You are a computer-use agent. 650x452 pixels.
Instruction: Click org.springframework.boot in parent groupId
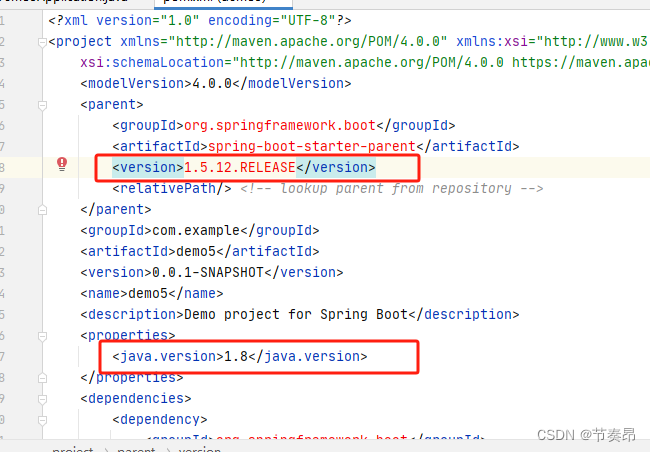click(x=280, y=125)
